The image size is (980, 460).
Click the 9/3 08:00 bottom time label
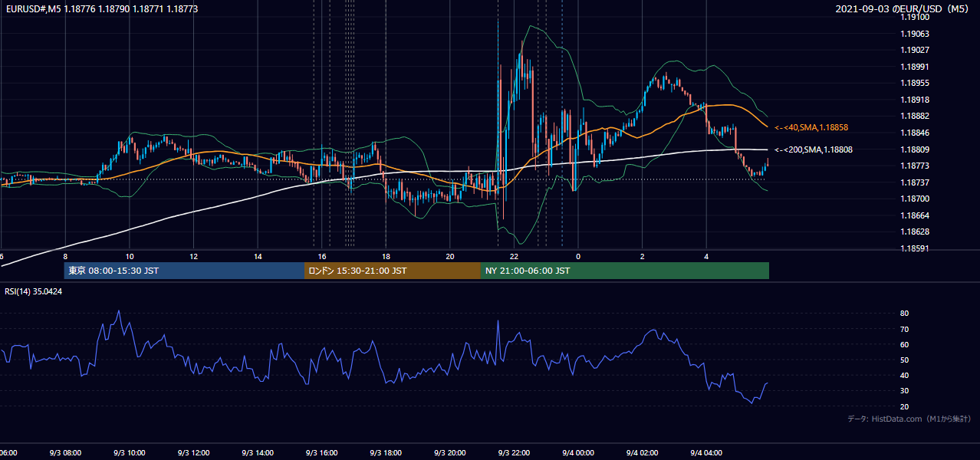pos(65,453)
